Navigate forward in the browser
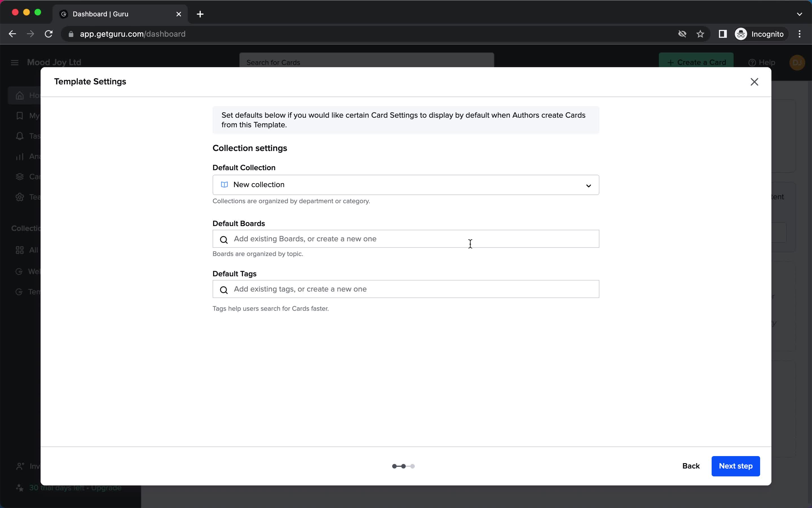The height and width of the screenshot is (508, 812). (30, 34)
